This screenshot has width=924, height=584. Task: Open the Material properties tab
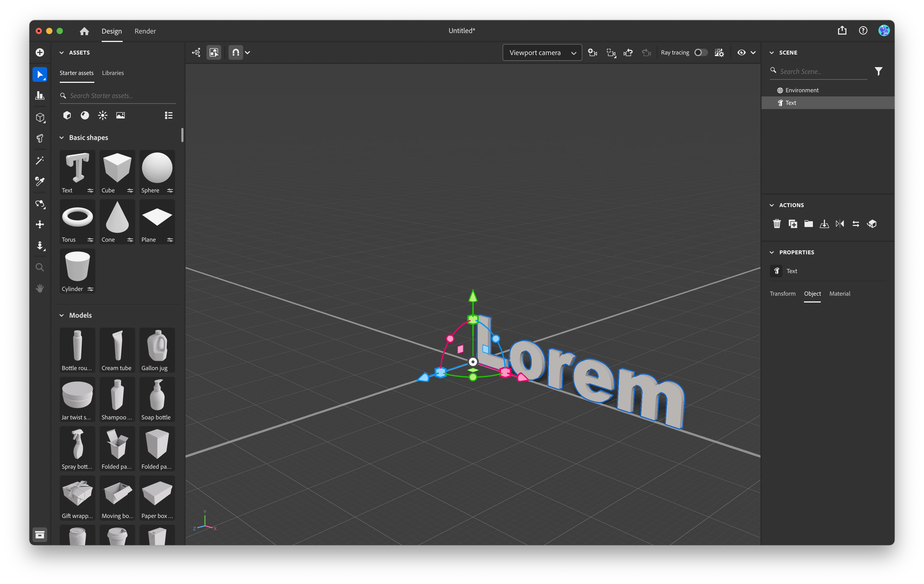pyautogui.click(x=839, y=294)
